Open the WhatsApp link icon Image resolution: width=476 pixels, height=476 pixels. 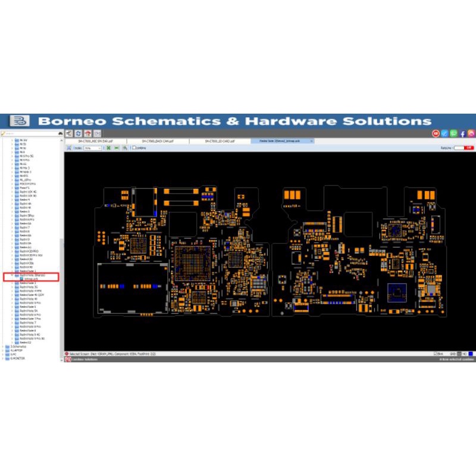[453, 133]
